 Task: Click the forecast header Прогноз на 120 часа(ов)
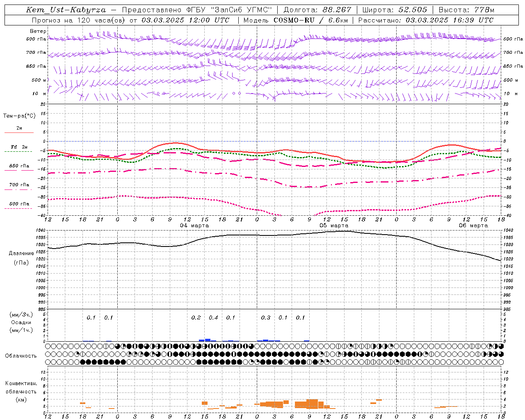pos(79,20)
